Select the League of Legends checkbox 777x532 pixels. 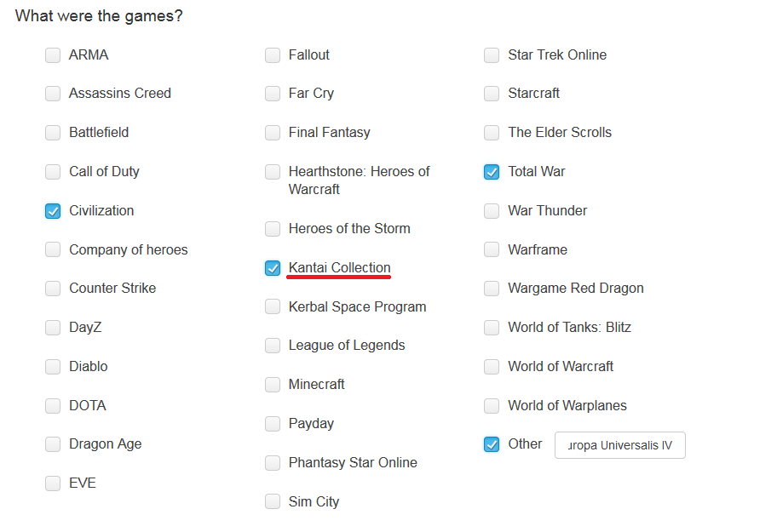(273, 346)
